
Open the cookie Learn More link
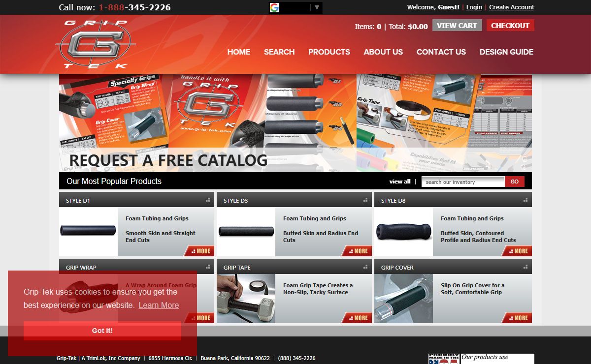coord(159,305)
